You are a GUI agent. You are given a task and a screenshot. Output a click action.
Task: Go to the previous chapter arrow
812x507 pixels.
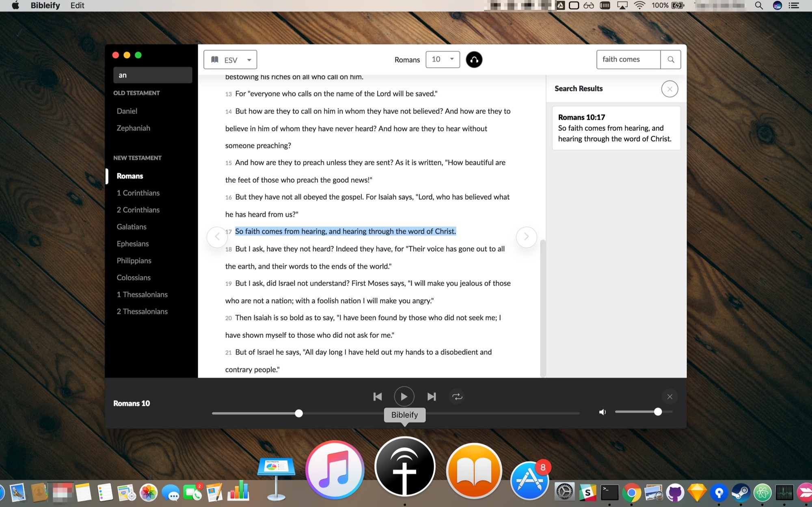[217, 236]
